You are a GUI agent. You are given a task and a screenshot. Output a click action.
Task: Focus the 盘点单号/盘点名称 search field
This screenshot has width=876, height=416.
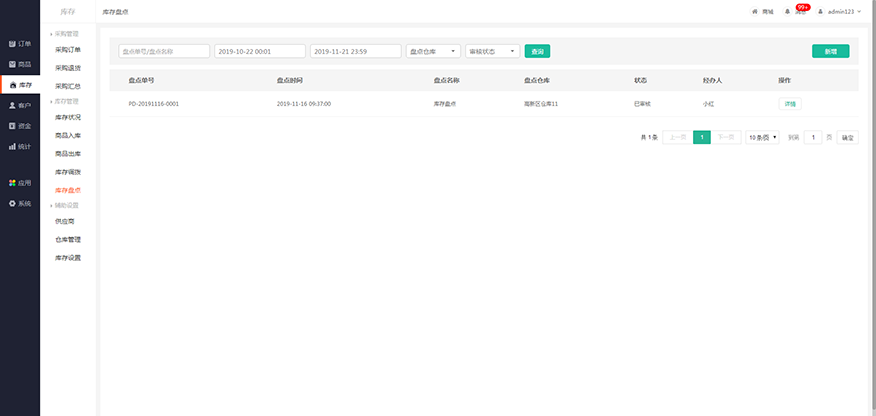point(164,51)
